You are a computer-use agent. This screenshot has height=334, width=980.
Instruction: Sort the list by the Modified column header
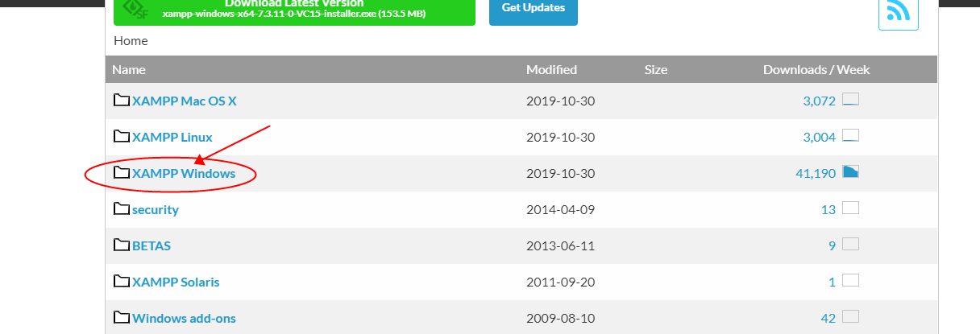pos(551,69)
